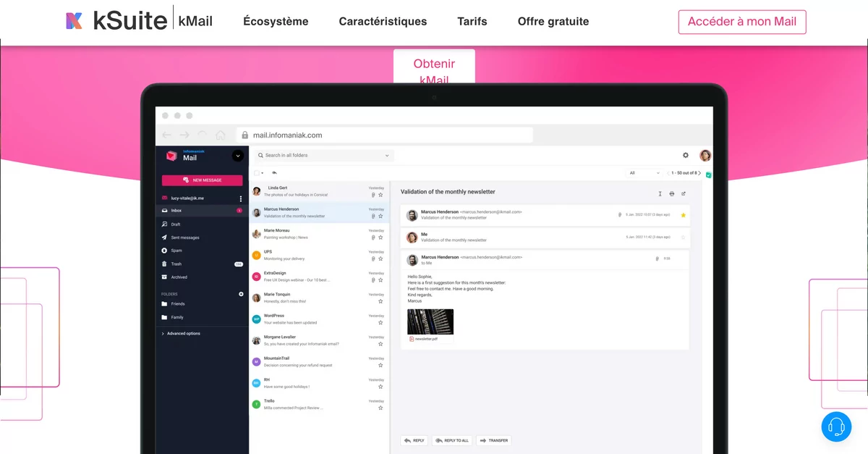
Task: Click the 'Obtenir kMail' button
Action: coord(434,67)
